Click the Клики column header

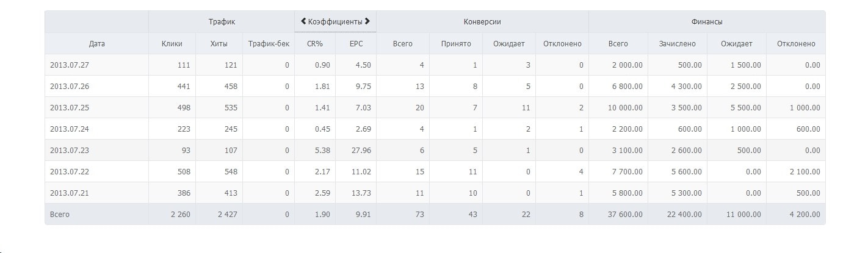(172, 44)
